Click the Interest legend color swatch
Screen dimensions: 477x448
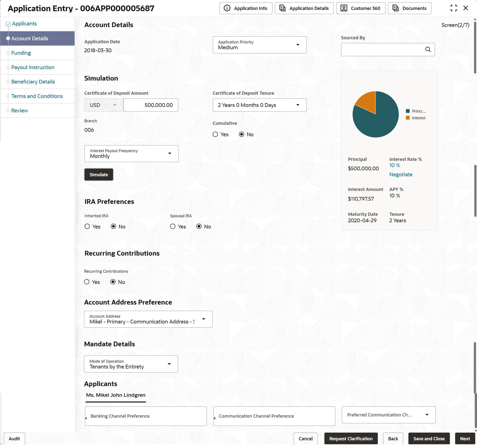(408, 118)
